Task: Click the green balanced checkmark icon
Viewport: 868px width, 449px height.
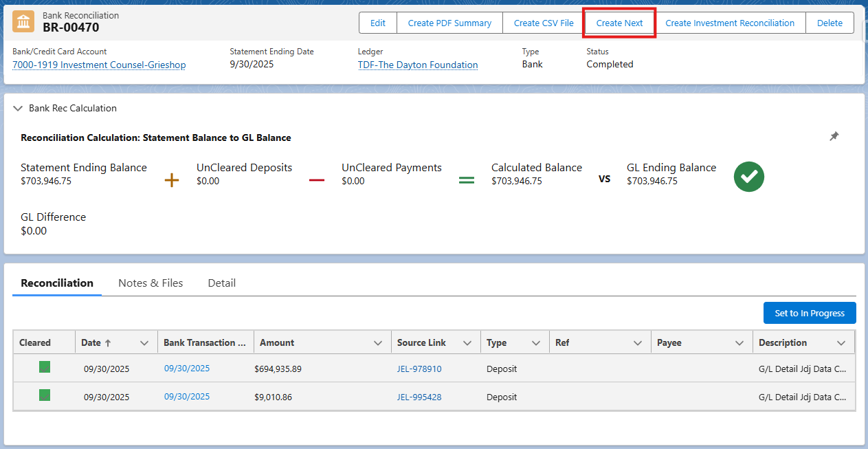Action: click(749, 176)
